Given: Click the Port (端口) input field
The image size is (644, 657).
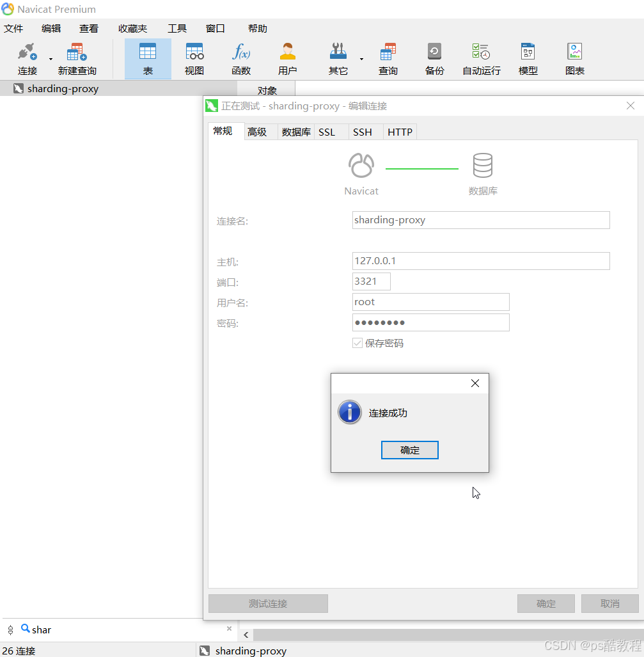Looking at the screenshot, I should point(371,281).
